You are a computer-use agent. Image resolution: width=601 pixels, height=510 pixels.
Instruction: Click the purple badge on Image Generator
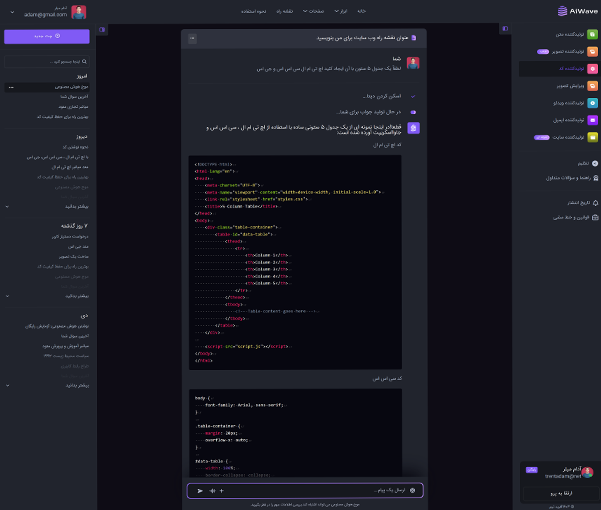coord(543,51)
